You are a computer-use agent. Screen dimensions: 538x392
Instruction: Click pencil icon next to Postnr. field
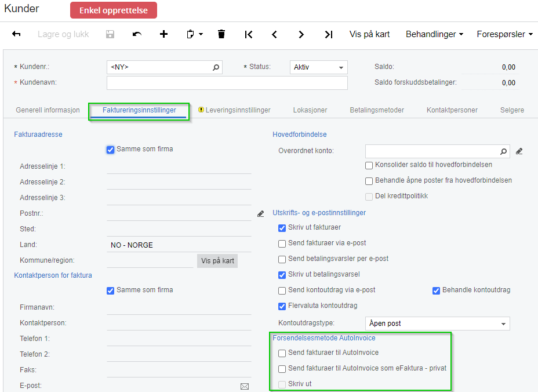pyautogui.click(x=261, y=214)
